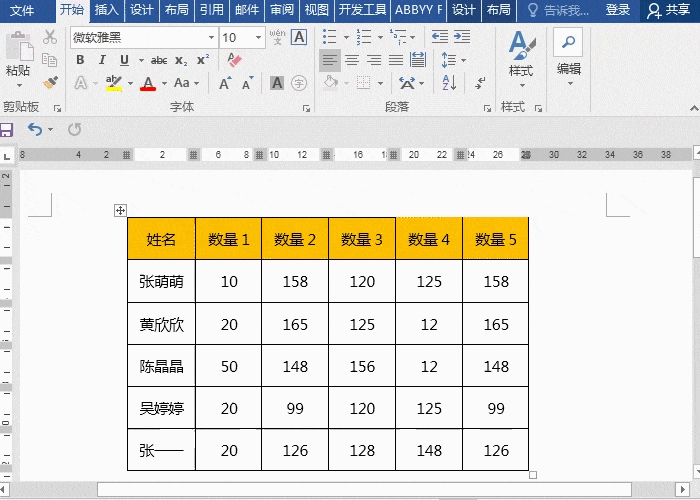Switch to the 邮件 tab
This screenshot has height=500, width=700.
[x=247, y=10]
